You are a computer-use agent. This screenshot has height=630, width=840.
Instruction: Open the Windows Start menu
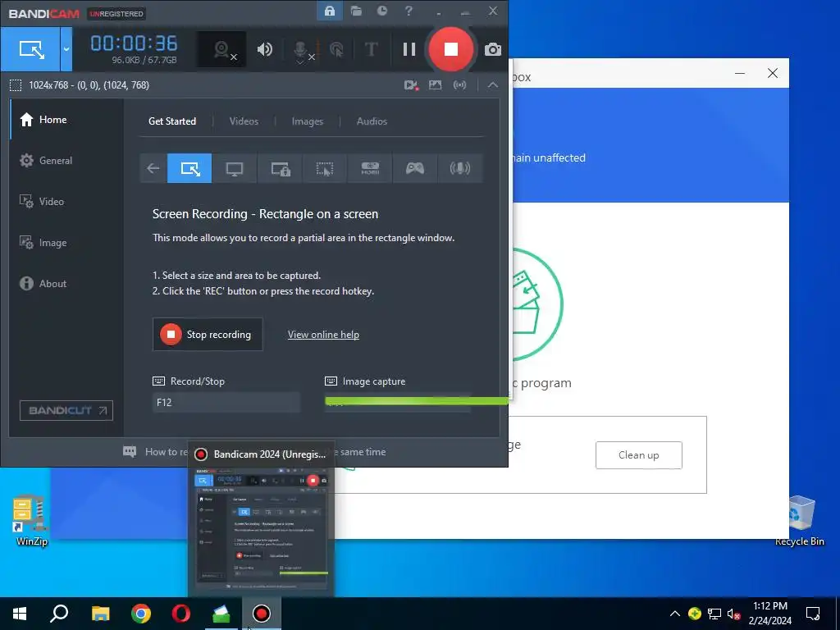(20, 614)
